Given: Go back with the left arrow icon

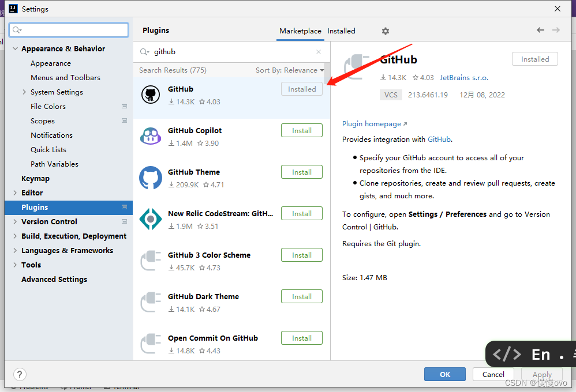Looking at the screenshot, I should click(540, 30).
